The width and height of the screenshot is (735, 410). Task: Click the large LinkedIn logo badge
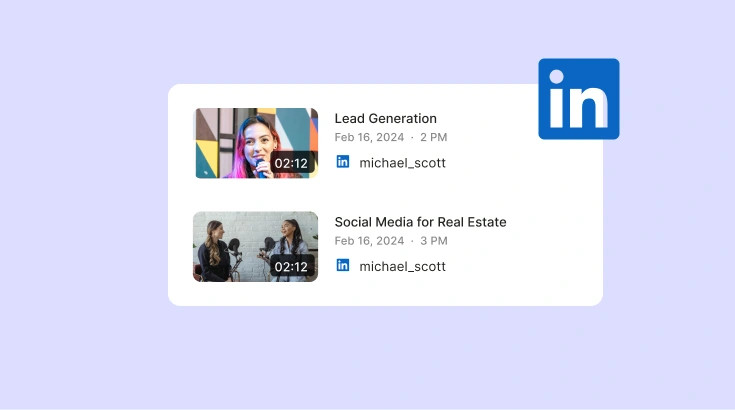[579, 99]
